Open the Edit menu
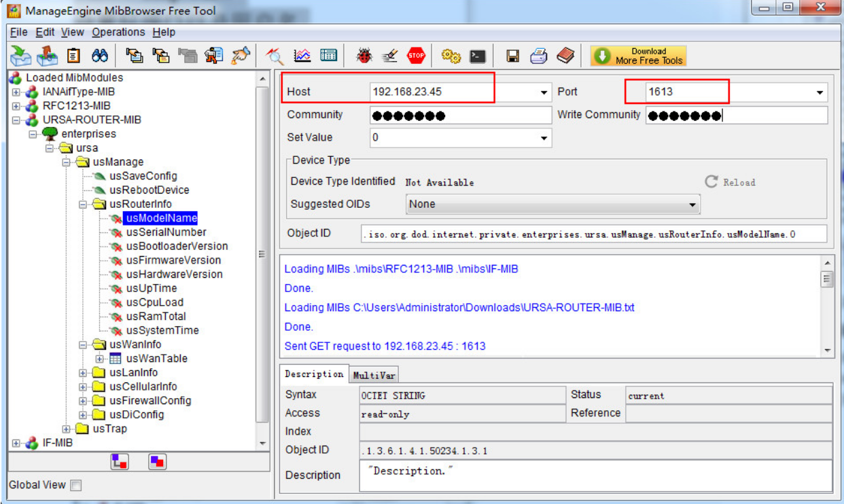Viewport: 844px width, 504px height. [x=46, y=32]
